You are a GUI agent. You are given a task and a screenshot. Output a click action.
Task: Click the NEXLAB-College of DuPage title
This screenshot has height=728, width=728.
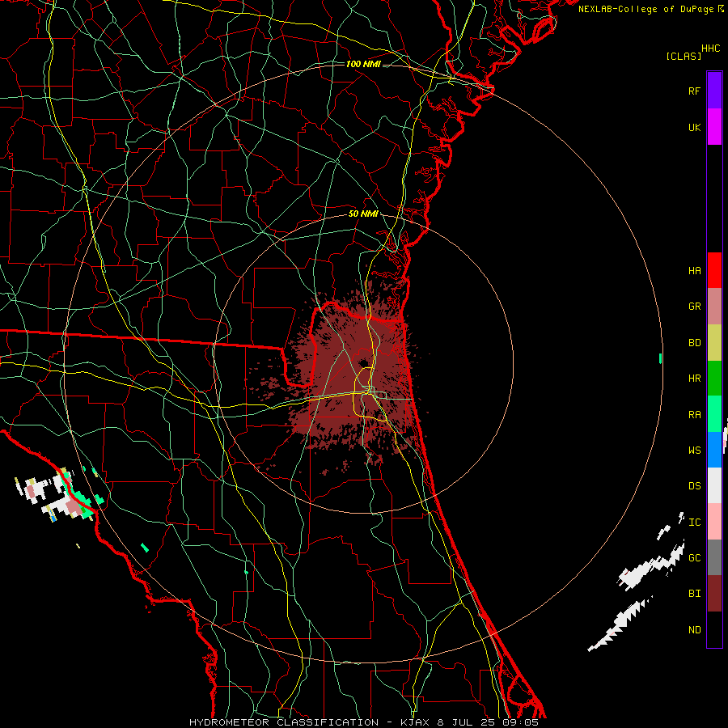[650, 9]
